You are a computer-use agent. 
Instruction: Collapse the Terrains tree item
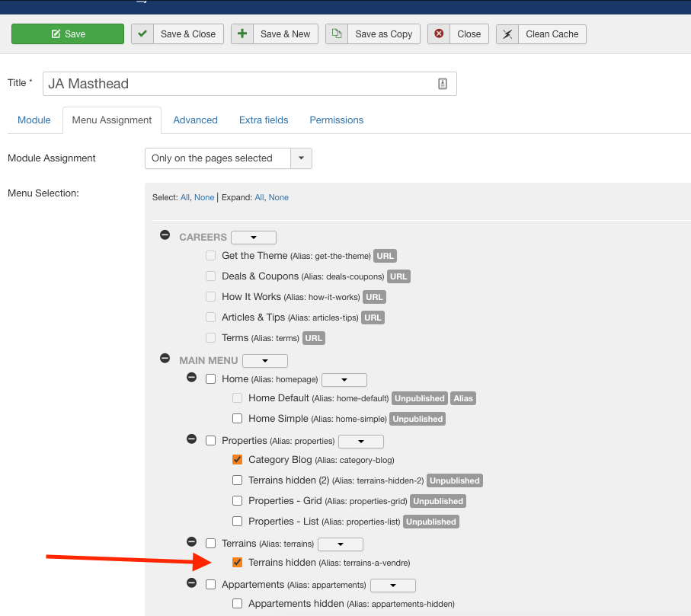[x=191, y=542]
